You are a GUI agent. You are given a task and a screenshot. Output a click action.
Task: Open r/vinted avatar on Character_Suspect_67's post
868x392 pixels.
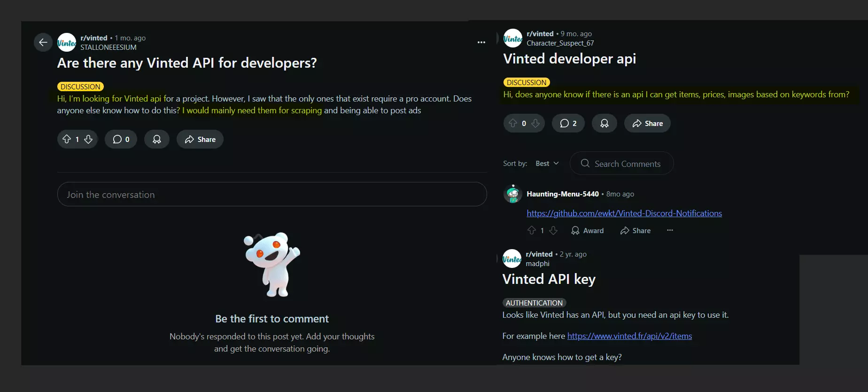pyautogui.click(x=513, y=38)
